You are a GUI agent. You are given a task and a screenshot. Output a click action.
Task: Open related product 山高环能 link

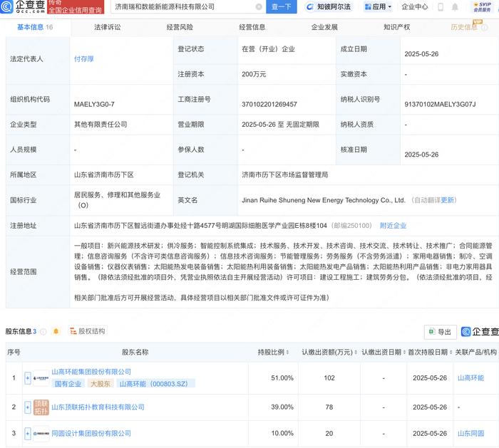[470, 378]
